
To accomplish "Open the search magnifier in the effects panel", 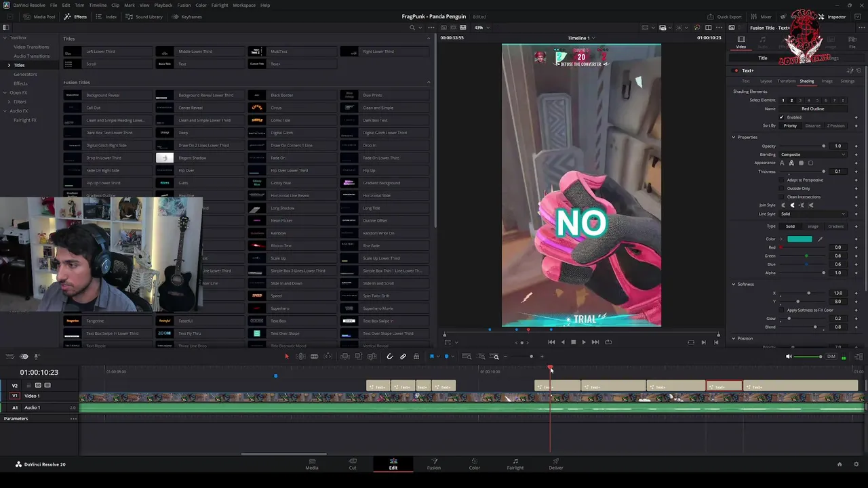I will click(412, 28).
